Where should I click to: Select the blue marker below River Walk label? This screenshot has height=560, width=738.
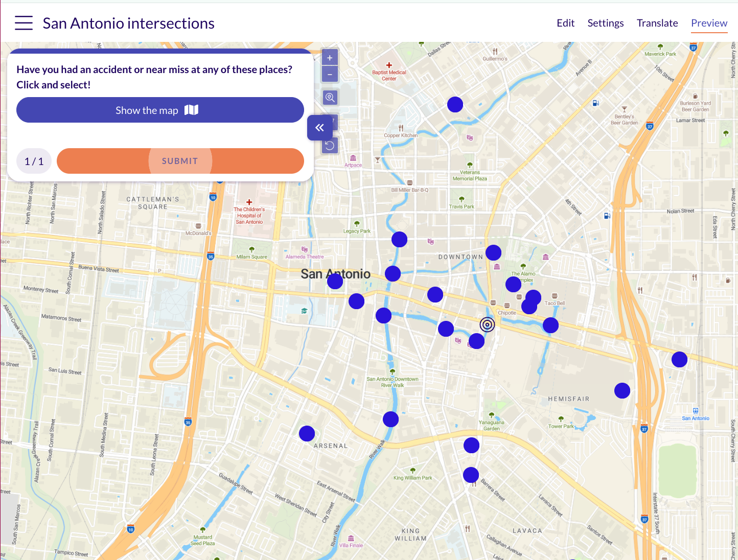pos(390,419)
